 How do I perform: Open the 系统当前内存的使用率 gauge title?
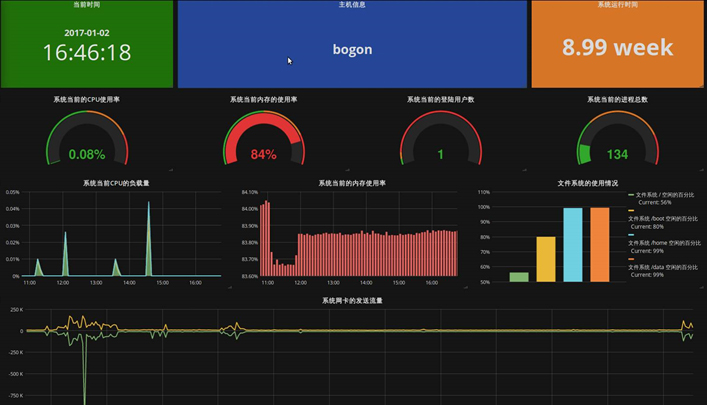pyautogui.click(x=263, y=99)
